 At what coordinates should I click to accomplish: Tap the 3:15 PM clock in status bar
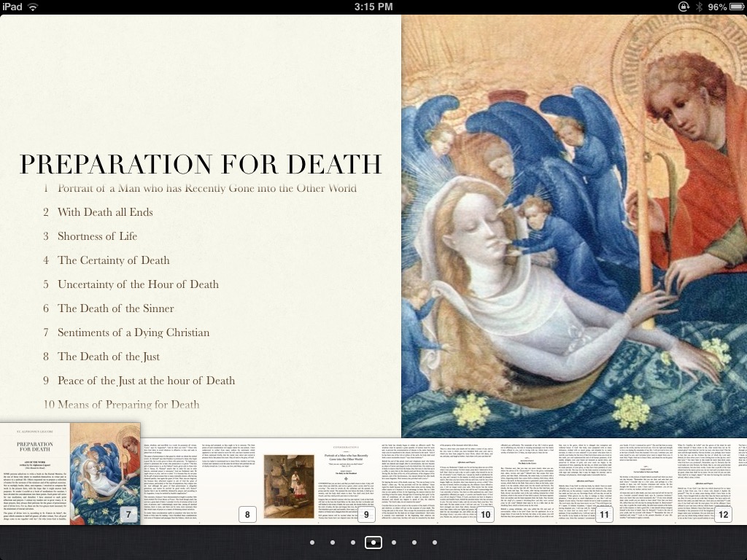pos(373,7)
